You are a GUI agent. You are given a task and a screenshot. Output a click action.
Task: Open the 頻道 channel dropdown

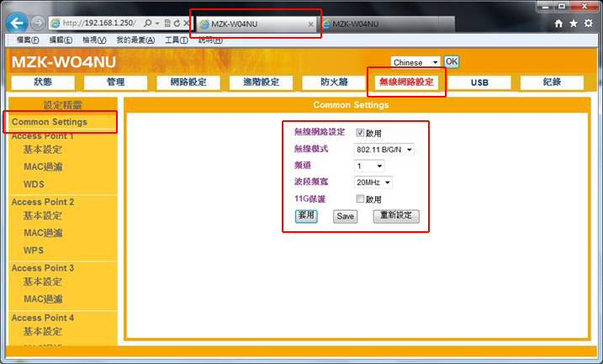369,166
